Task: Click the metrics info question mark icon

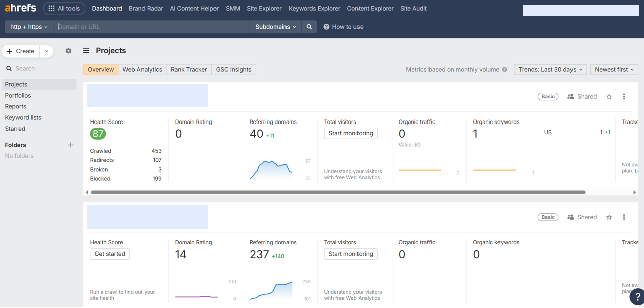Action: (x=505, y=70)
